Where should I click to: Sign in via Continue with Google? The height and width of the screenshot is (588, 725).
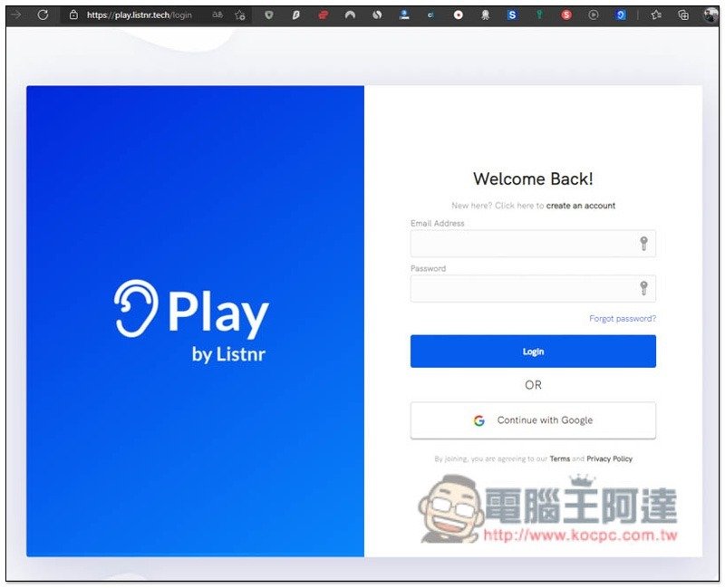tap(533, 420)
